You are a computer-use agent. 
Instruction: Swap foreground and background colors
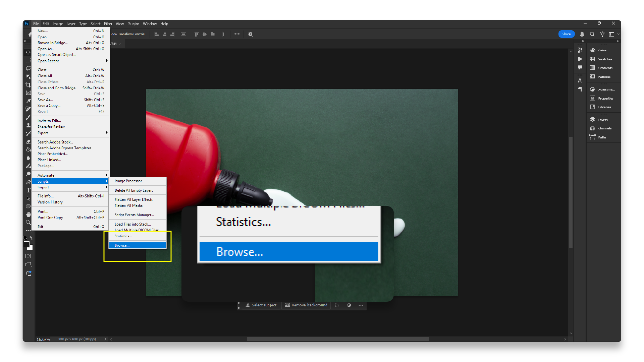click(x=31, y=238)
